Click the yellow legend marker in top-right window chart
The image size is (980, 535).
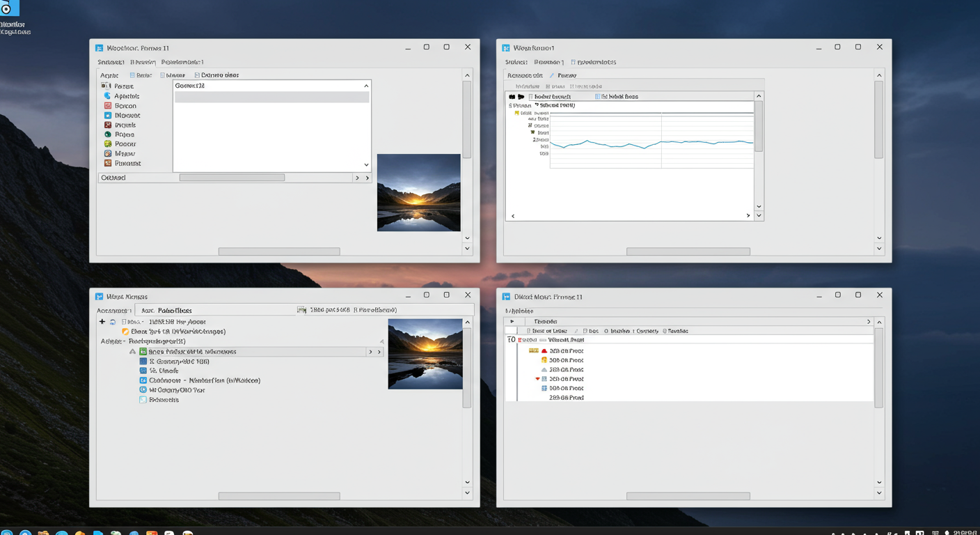coord(517,113)
